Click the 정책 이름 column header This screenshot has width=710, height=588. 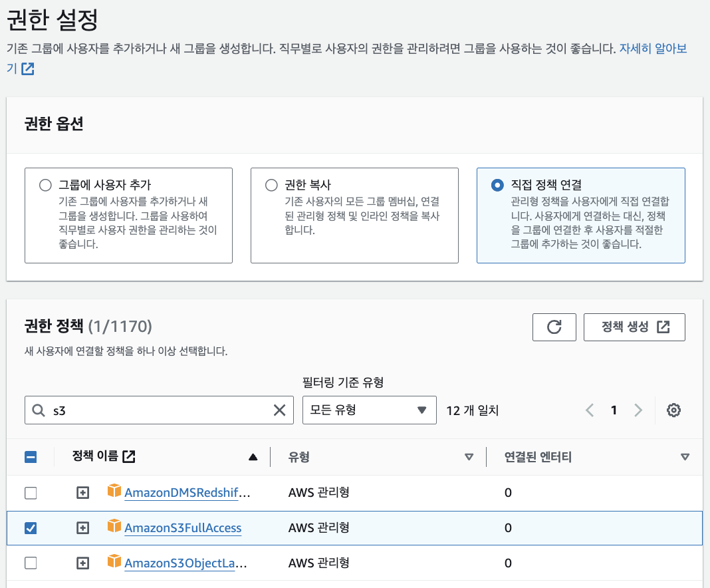(x=95, y=456)
